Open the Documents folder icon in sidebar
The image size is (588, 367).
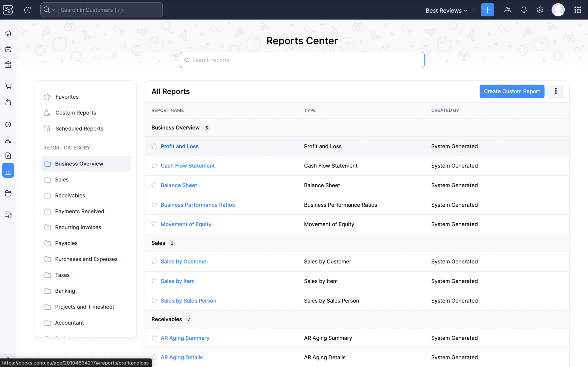pos(8,193)
